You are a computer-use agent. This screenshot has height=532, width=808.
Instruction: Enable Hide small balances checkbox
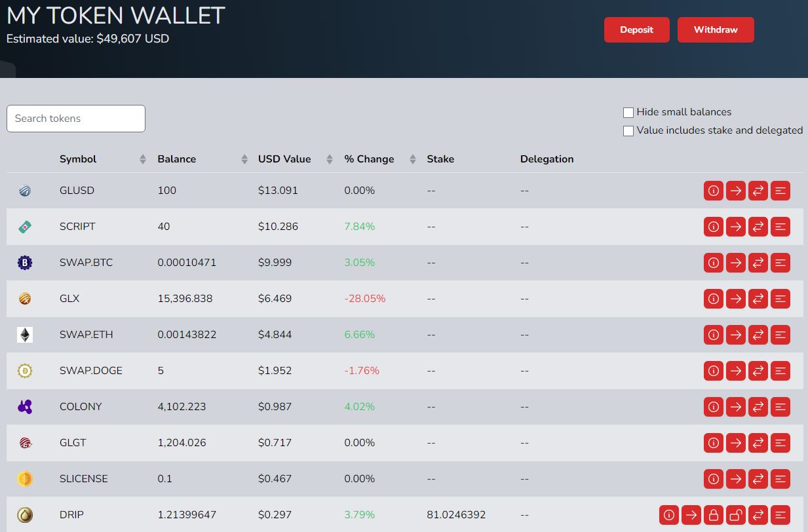pyautogui.click(x=628, y=113)
